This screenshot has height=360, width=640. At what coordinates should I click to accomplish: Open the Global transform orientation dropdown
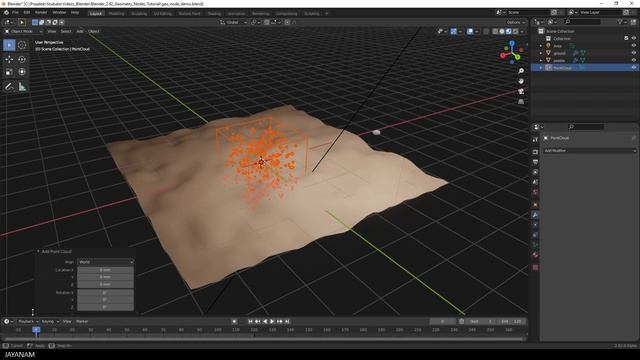[233, 22]
